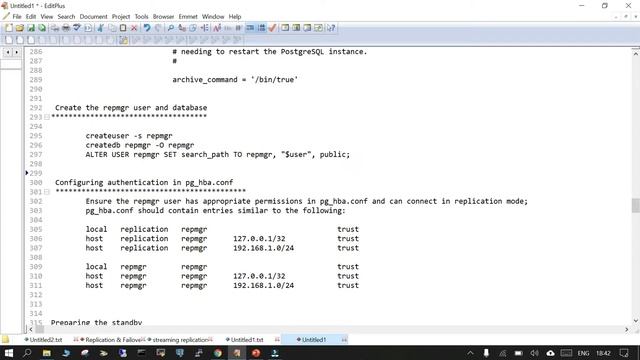
Task: Click the Save toolbar icon
Action: click(31, 28)
